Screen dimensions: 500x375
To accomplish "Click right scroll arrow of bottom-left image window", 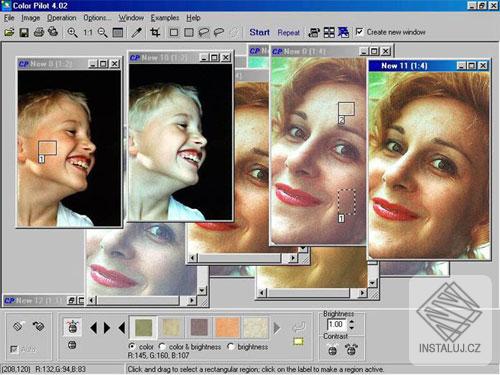I will pos(191,300).
